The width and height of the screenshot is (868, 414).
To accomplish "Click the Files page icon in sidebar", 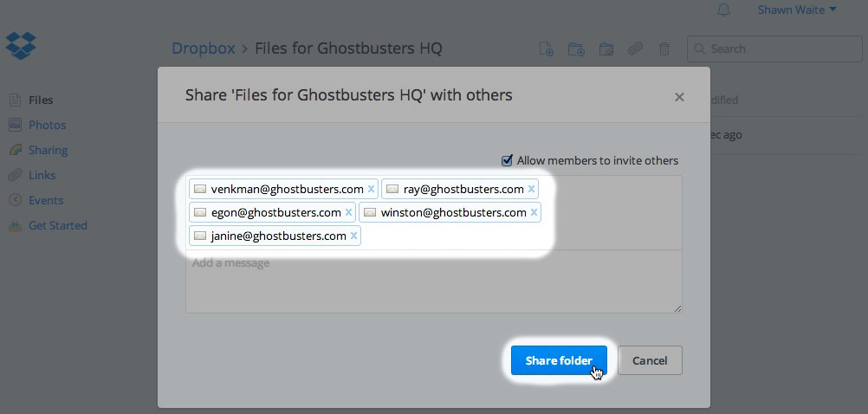I will tap(15, 100).
